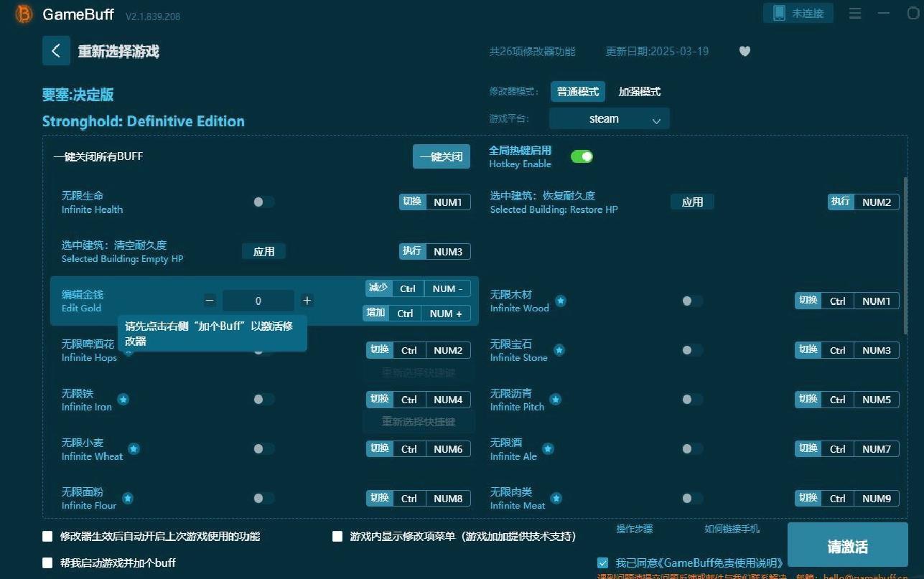This screenshot has height=579, width=924.
Task: Open 操作步骤 operation steps link
Action: point(635,529)
